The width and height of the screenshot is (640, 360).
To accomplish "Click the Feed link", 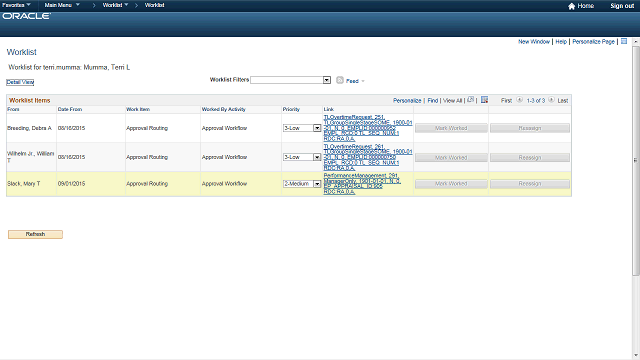I will click(352, 81).
